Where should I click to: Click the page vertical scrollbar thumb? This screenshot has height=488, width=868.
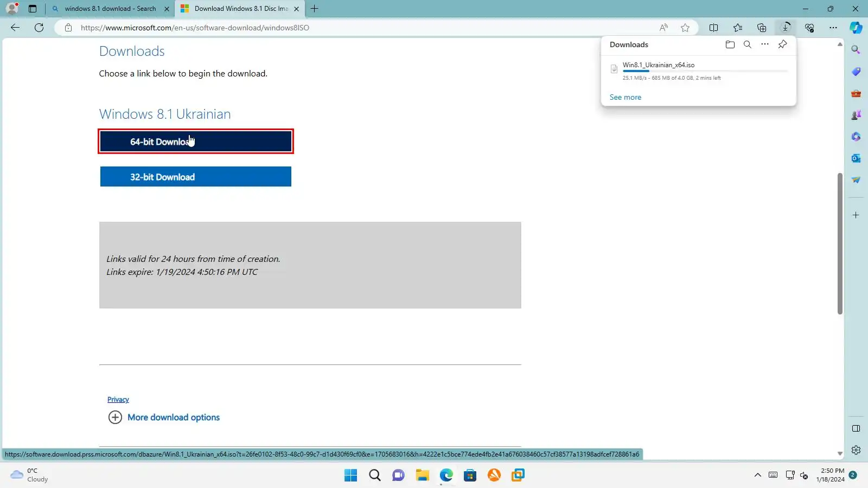tap(840, 243)
